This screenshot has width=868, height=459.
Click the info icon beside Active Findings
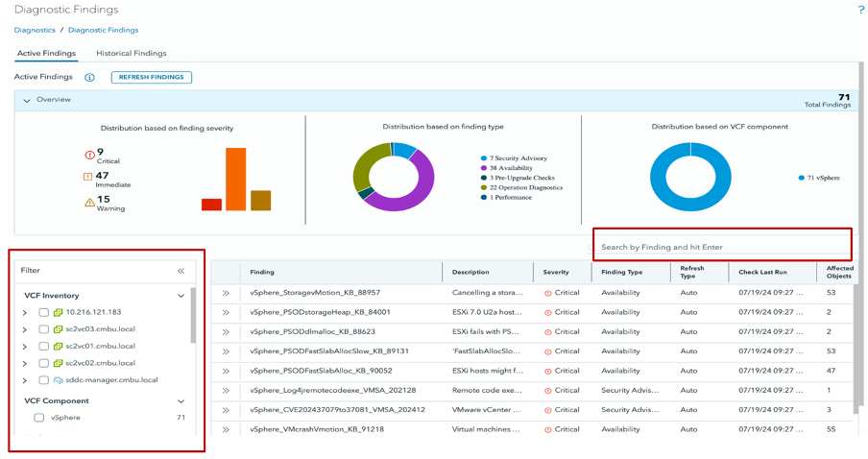89,77
